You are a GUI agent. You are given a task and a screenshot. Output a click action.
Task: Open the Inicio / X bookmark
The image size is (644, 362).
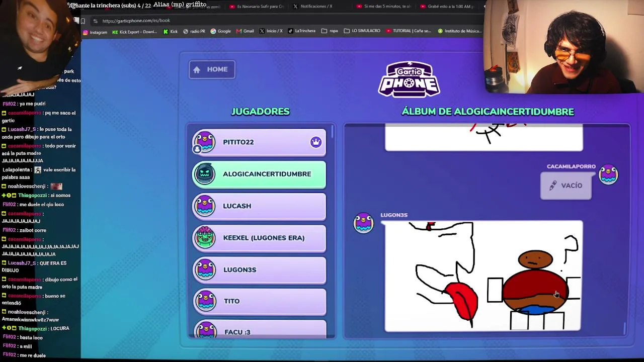pyautogui.click(x=271, y=31)
